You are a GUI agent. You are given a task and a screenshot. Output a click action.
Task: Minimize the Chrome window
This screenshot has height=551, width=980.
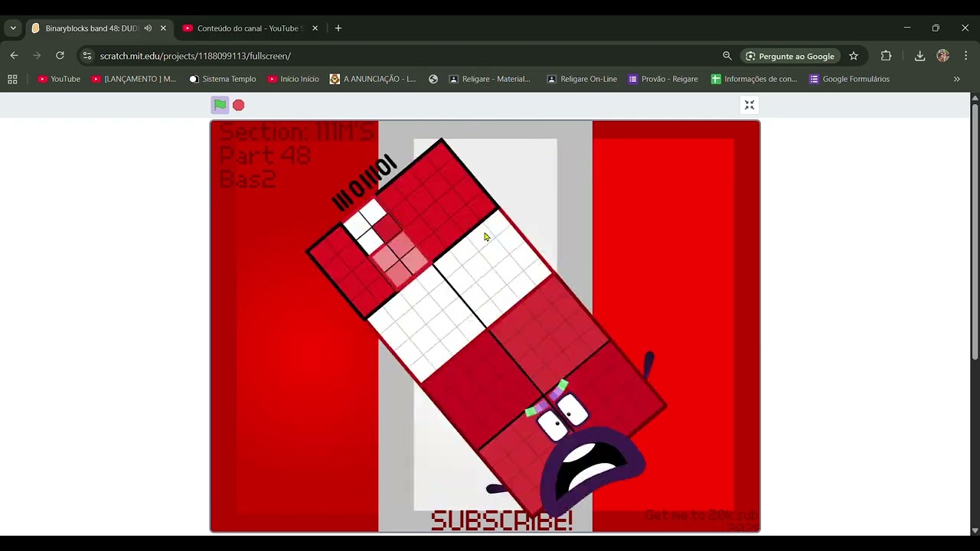pos(907,28)
